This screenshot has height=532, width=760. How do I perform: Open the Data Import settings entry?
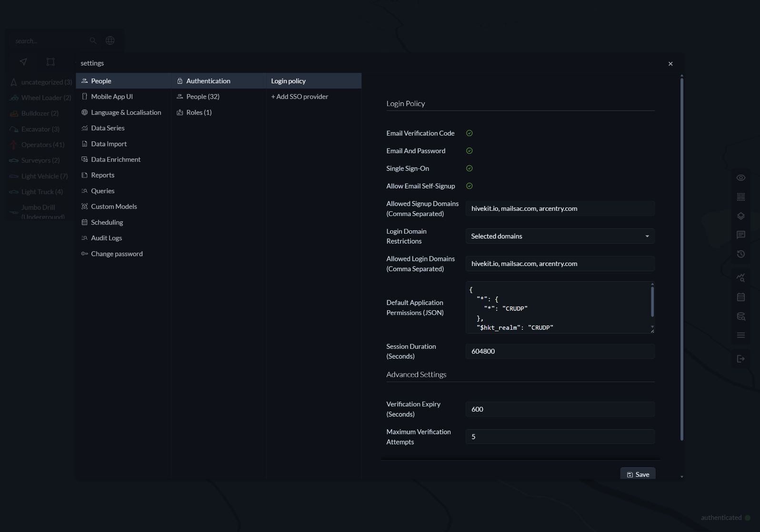123,144
